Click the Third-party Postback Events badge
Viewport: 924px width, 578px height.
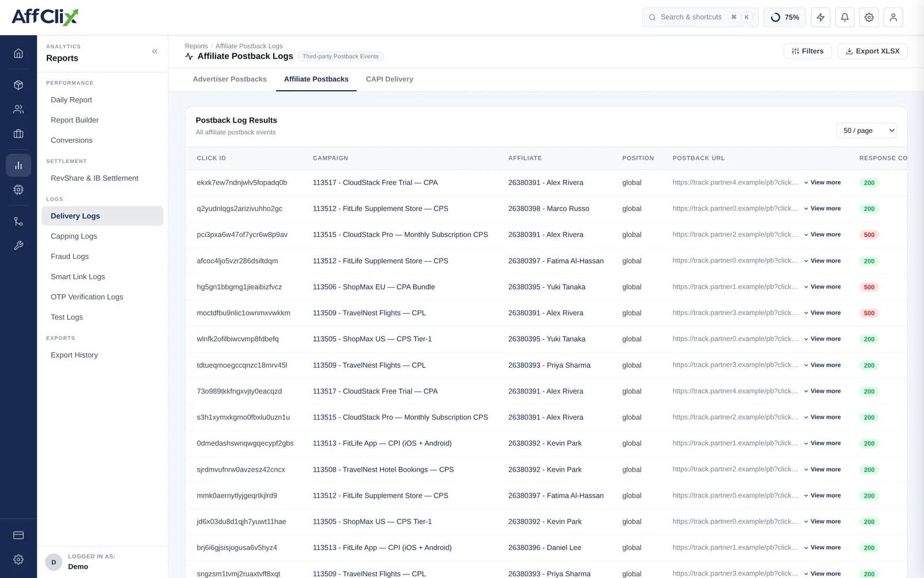click(x=341, y=57)
